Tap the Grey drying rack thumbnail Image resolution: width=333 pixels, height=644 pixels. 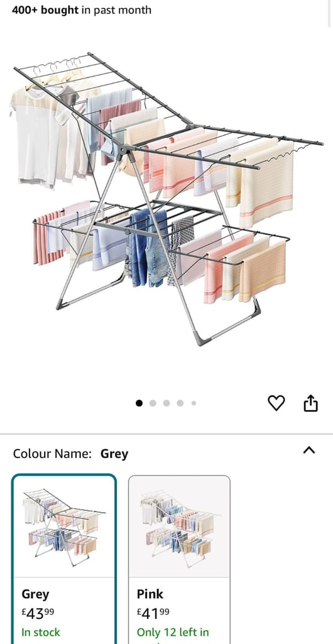[x=64, y=526]
